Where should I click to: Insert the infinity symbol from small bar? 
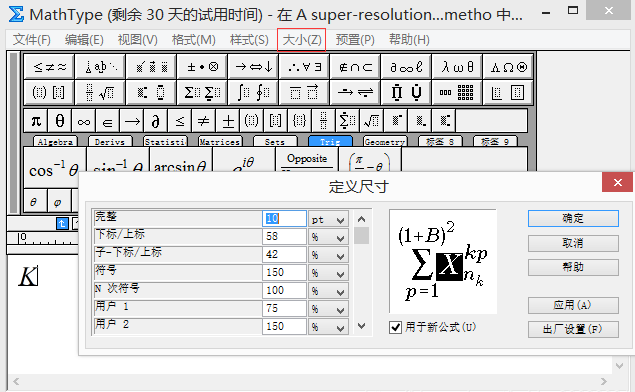pos(84,121)
